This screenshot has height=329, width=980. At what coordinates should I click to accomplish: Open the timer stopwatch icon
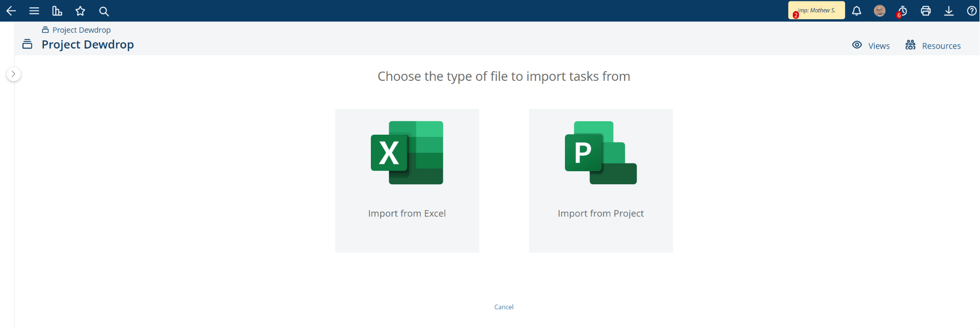902,11
